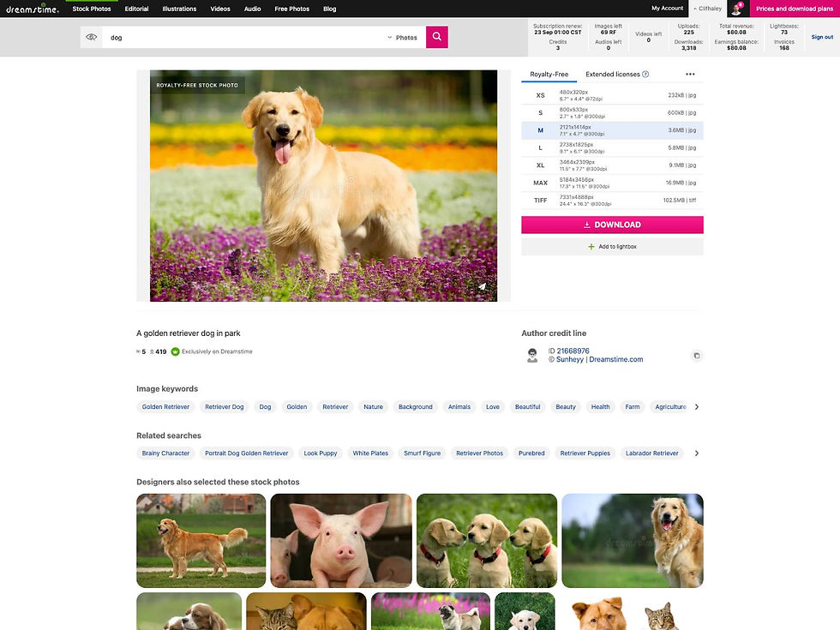Open the Free Photos menu
This screenshot has height=630, width=840.
pyautogui.click(x=292, y=9)
